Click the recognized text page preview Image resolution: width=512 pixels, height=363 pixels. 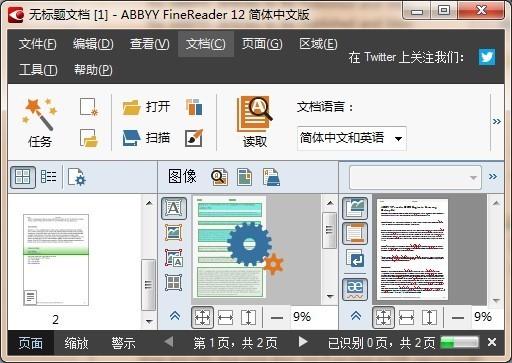click(x=412, y=250)
